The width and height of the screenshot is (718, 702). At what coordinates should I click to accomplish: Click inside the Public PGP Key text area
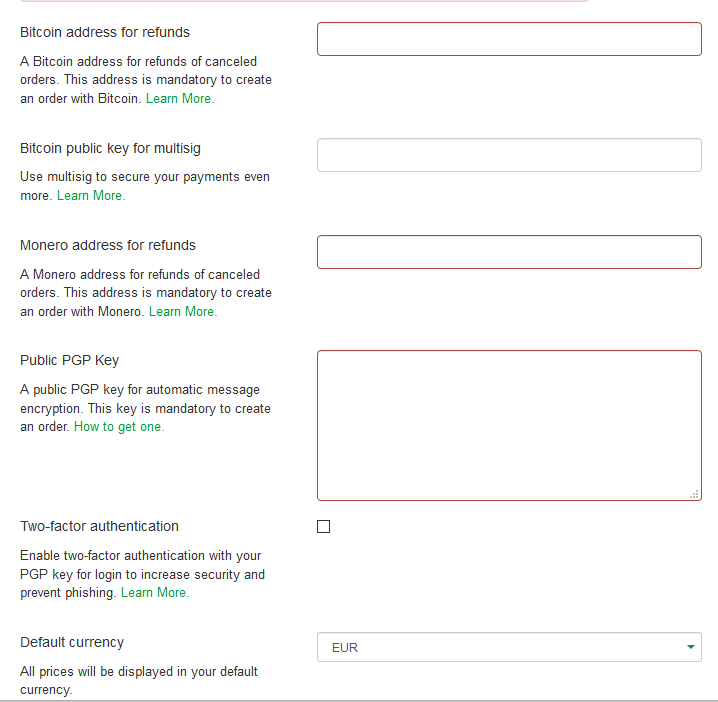pos(509,425)
